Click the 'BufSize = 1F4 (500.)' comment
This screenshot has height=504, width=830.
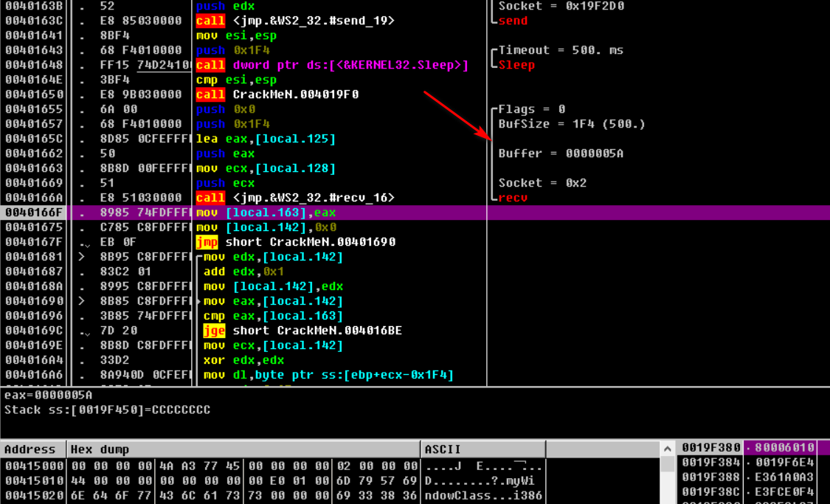[573, 124]
